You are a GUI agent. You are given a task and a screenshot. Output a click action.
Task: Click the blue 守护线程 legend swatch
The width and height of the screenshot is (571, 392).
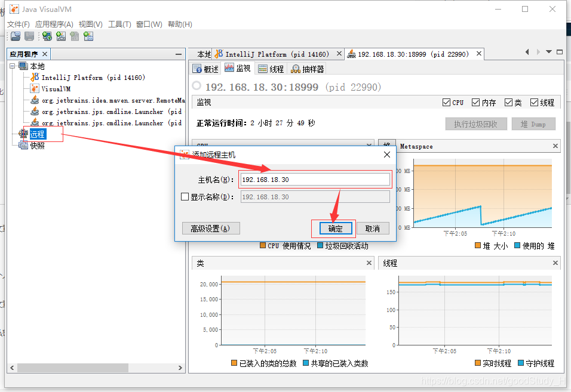pos(521,363)
